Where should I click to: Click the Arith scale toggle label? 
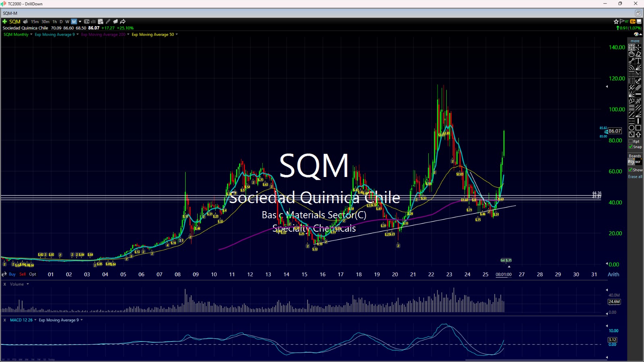[x=613, y=274]
